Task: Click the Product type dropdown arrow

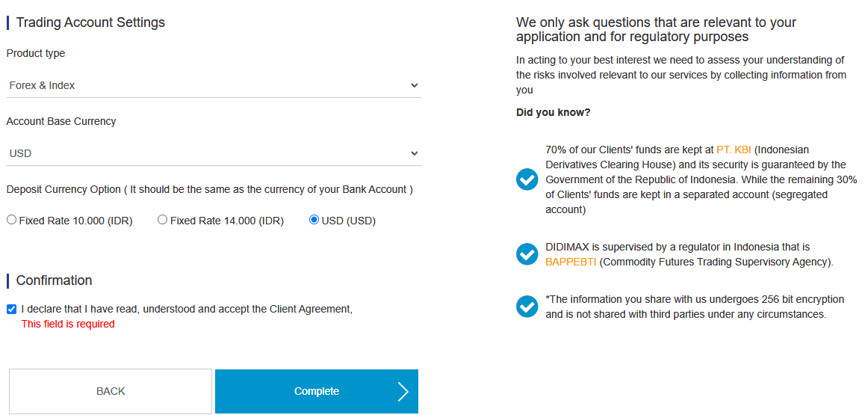Action: (414, 85)
